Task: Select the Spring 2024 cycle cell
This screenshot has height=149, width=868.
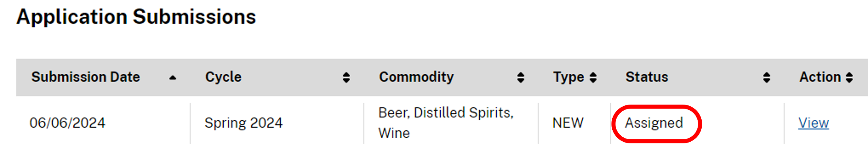Action: pyautogui.click(x=243, y=123)
